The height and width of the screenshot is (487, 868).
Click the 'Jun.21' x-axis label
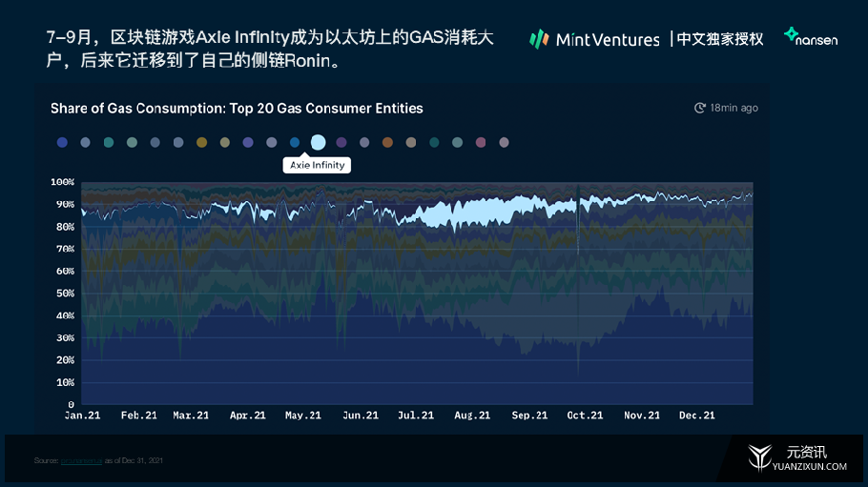click(x=361, y=416)
